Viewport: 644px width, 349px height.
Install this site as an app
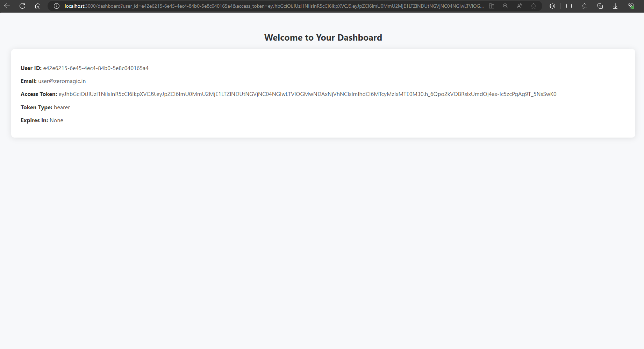492,6
